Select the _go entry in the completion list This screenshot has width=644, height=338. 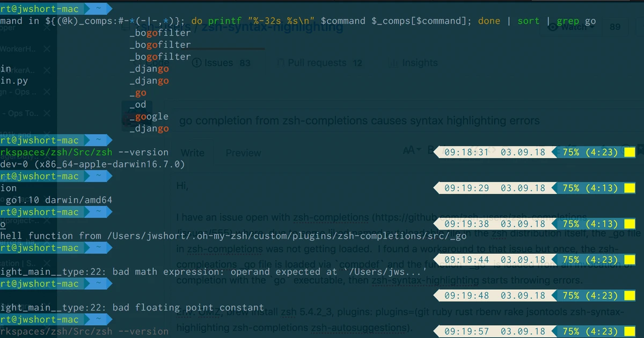pyautogui.click(x=138, y=92)
